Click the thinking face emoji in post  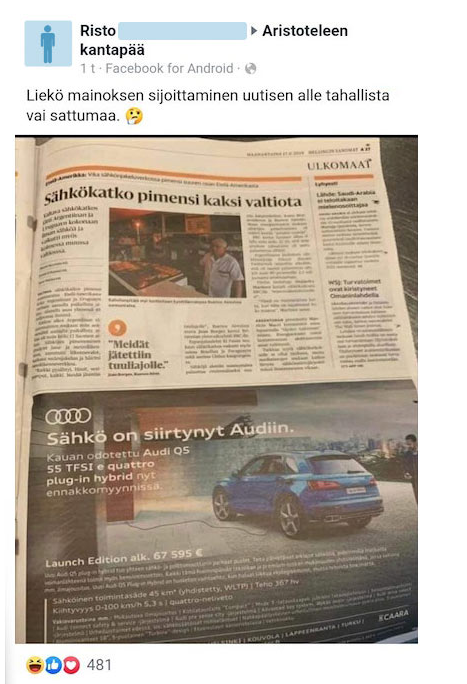click(134, 116)
